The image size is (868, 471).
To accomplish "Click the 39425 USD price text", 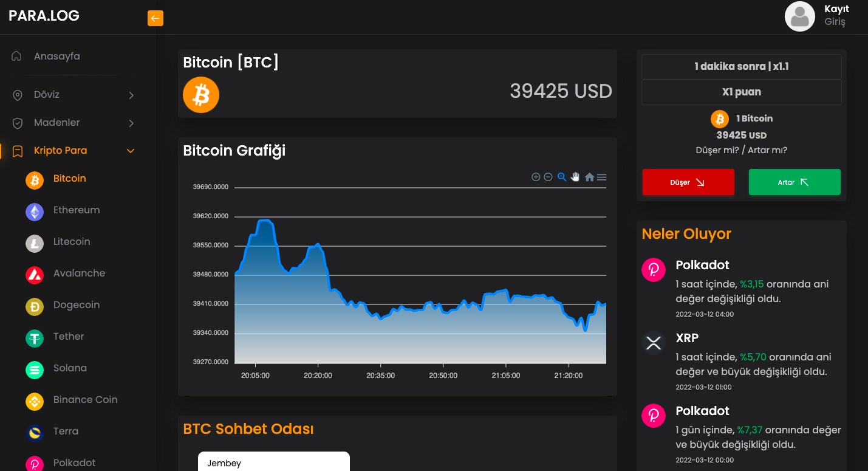I will (x=561, y=91).
